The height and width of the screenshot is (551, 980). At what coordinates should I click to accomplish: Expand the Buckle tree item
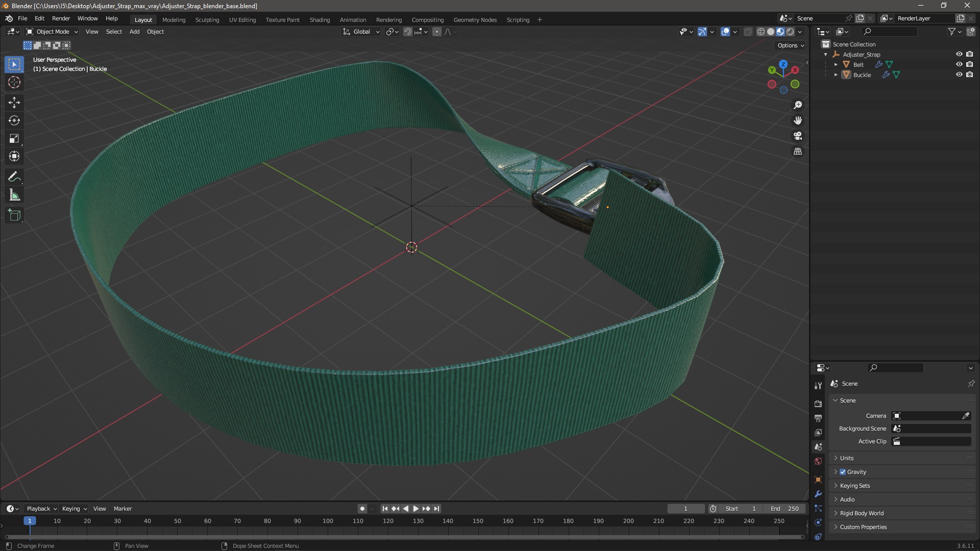pyautogui.click(x=836, y=75)
